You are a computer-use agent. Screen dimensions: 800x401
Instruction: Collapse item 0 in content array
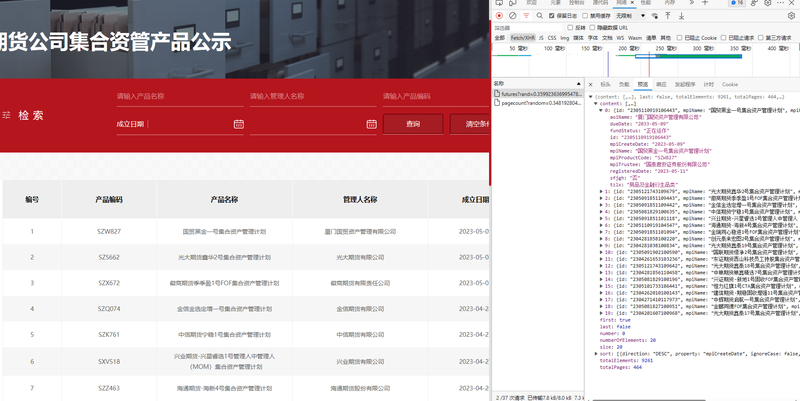pyautogui.click(x=601, y=110)
